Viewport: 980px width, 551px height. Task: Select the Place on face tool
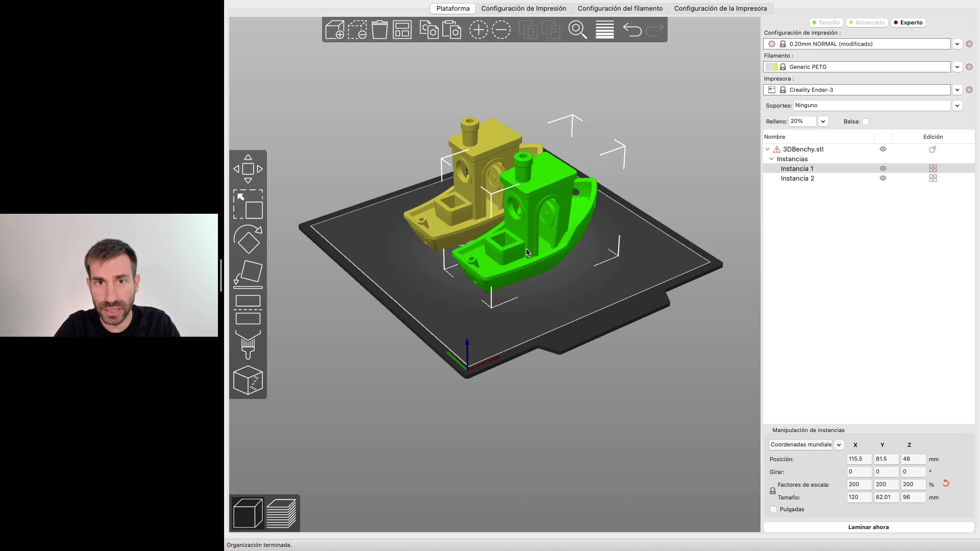click(248, 274)
